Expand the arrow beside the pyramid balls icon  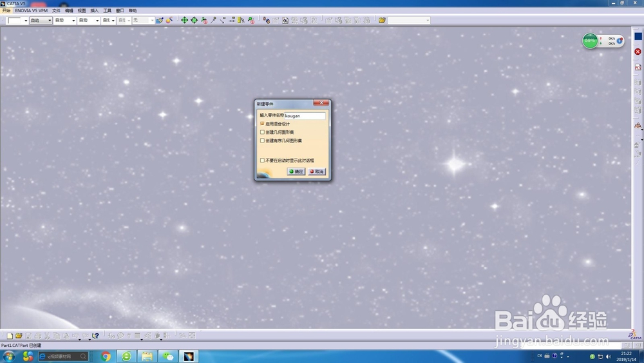click(641, 130)
